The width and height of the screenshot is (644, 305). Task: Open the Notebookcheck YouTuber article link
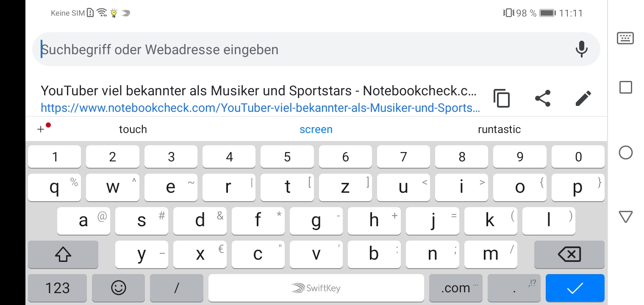[x=259, y=99]
